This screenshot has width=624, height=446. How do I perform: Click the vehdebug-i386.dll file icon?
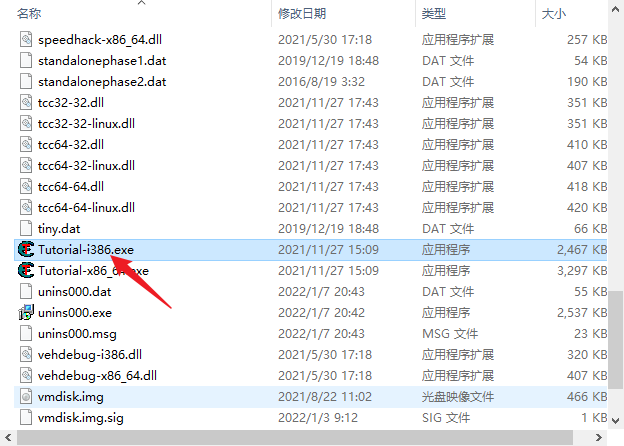[x=26, y=354]
